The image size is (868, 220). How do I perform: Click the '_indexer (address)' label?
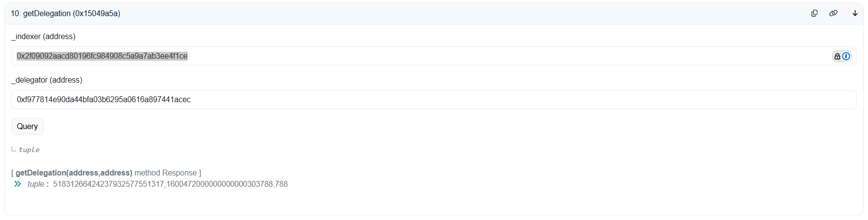click(43, 37)
